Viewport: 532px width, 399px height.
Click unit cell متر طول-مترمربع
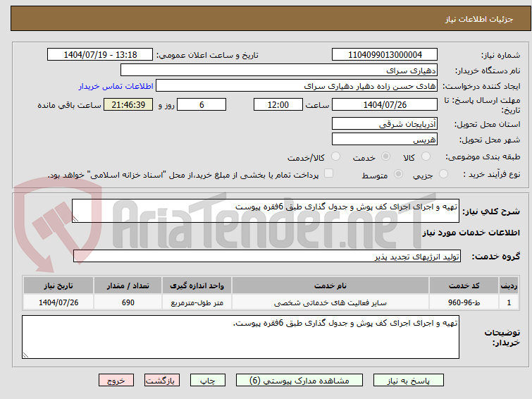(197, 302)
